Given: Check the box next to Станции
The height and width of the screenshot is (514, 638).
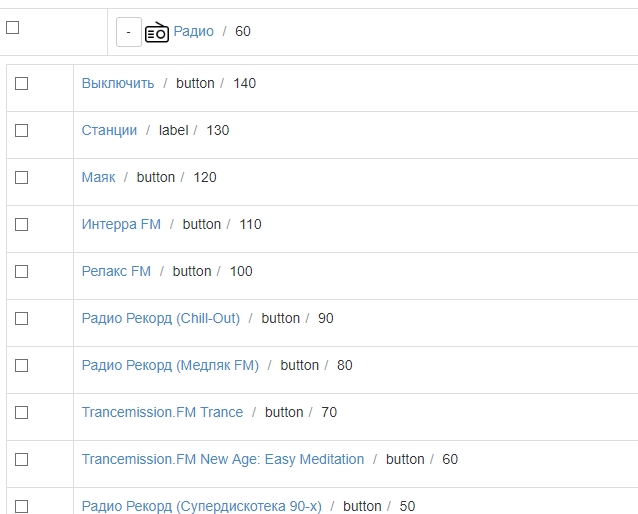Looking at the screenshot, I should 21,130.
